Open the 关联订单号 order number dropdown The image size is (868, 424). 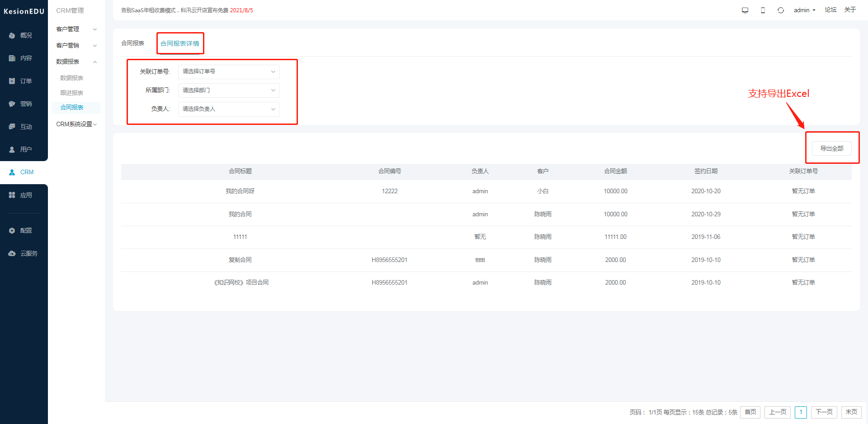[x=229, y=71]
